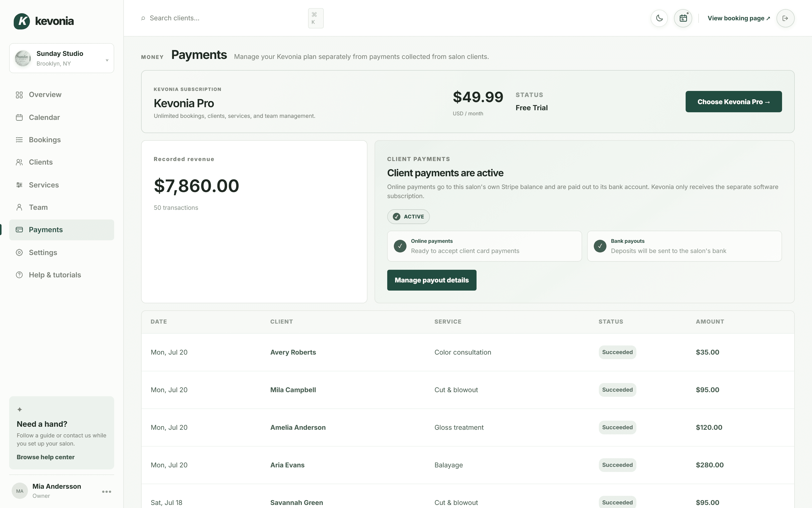This screenshot has width=812, height=508.
Task: Open View booking page link
Action: coord(739,18)
